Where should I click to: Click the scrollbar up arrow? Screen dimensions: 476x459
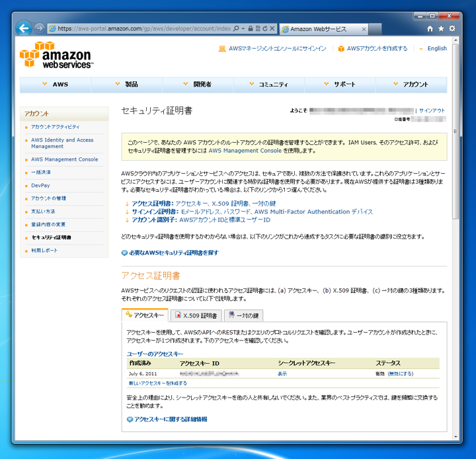tap(456, 40)
